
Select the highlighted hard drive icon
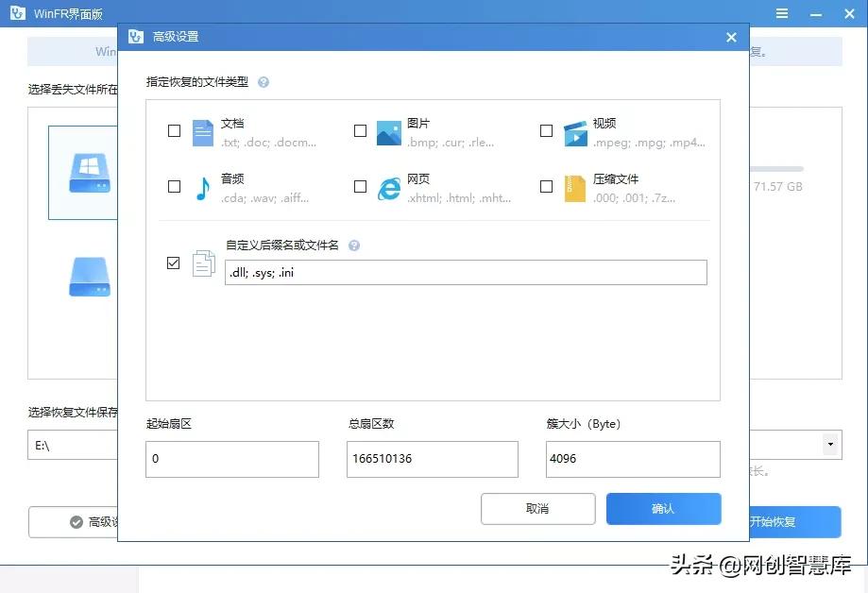tap(89, 171)
